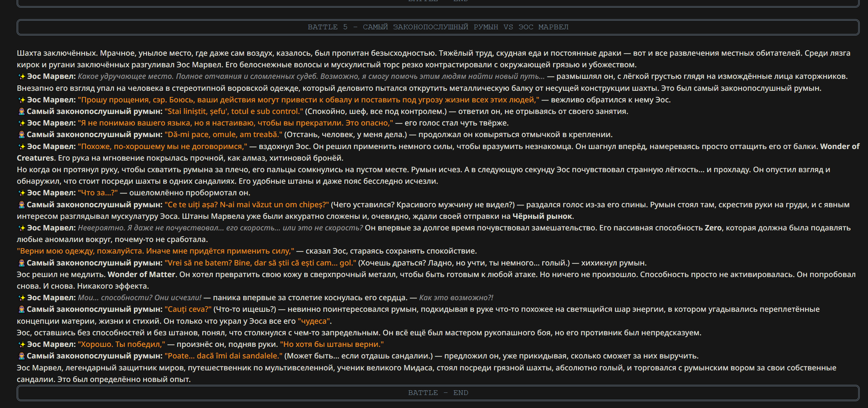Click bold text 'Чёрный рынок'
The height and width of the screenshot is (408, 868).
pos(542,216)
